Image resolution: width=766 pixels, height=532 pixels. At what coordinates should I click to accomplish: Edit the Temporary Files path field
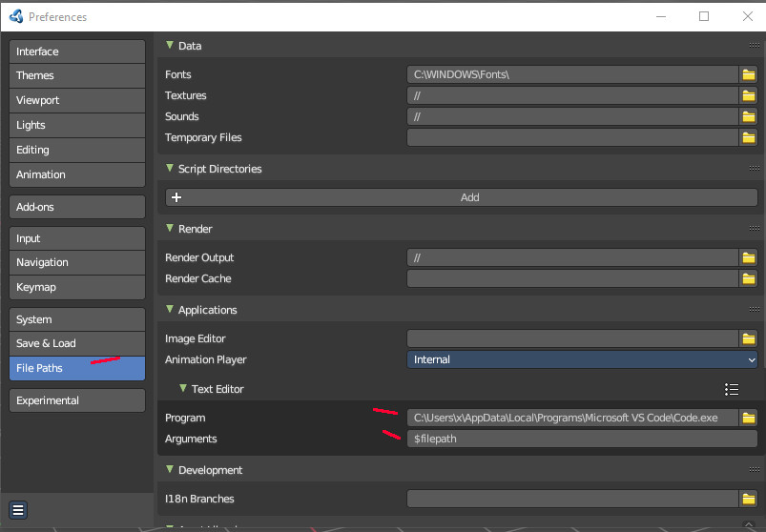click(572, 137)
